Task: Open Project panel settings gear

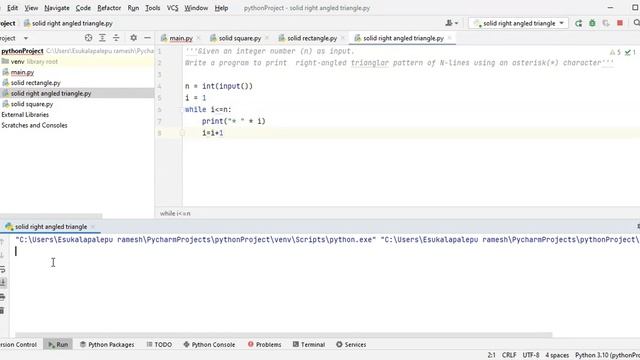Action: [133, 38]
